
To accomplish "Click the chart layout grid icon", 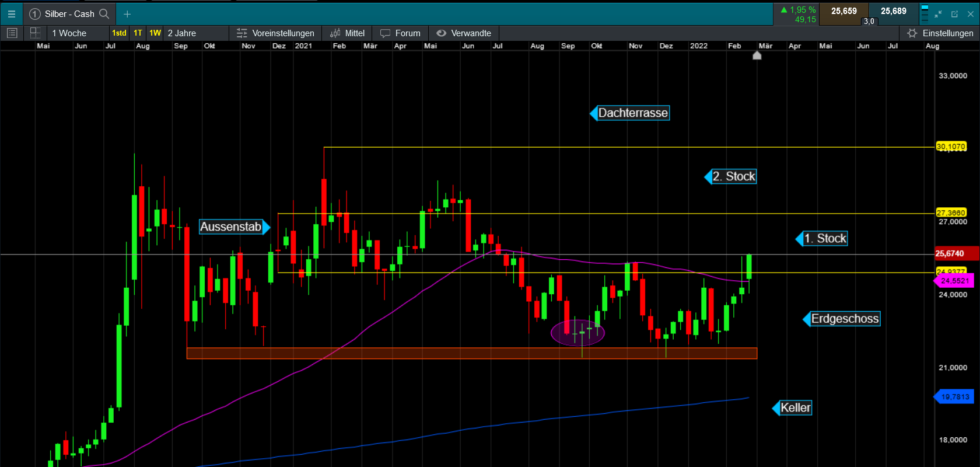I will (35, 33).
